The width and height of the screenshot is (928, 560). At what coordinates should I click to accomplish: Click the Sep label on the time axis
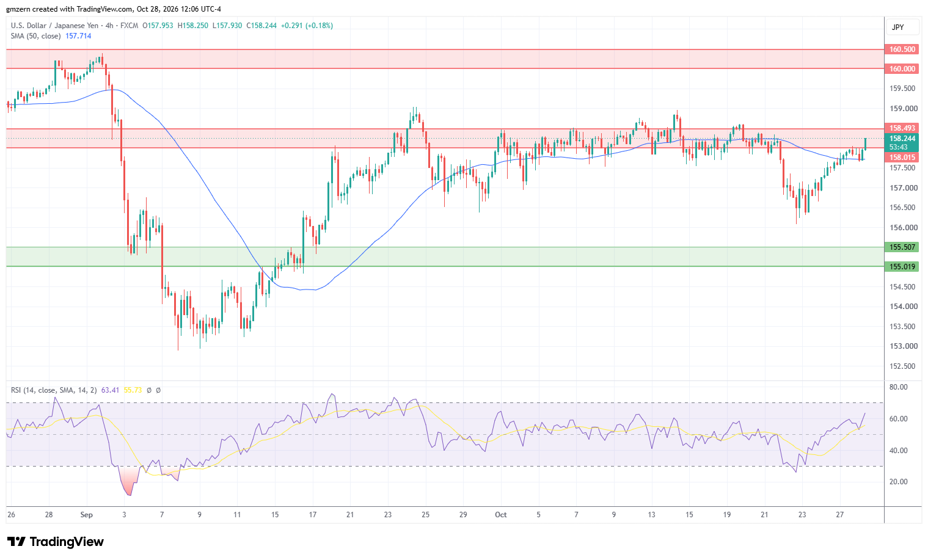point(86,515)
